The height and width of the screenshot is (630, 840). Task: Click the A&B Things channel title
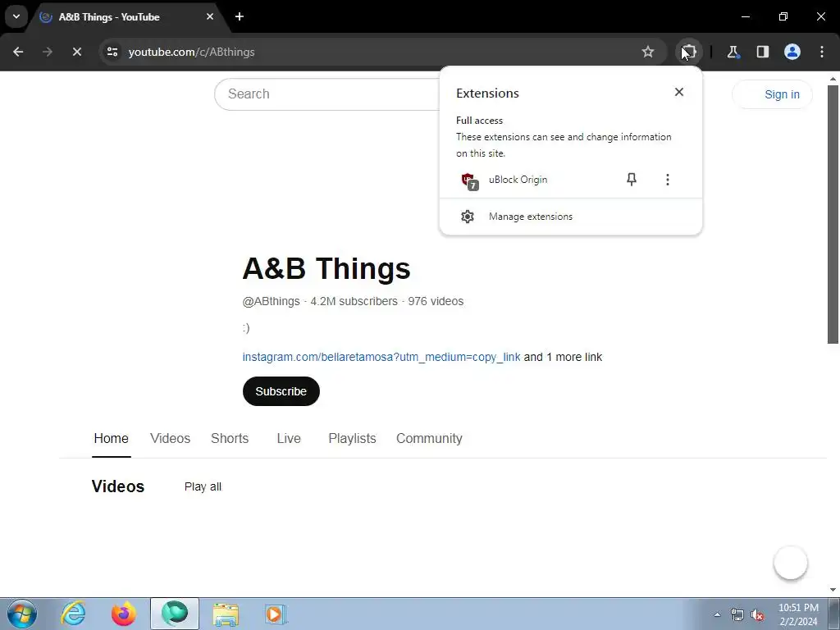[x=326, y=268]
